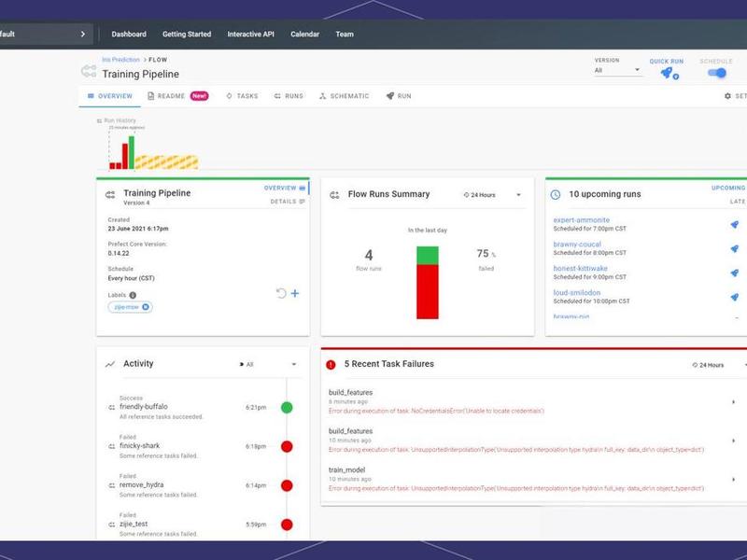Remove the zijie-mbp label chip
The height and width of the screenshot is (560, 747).
click(x=146, y=307)
